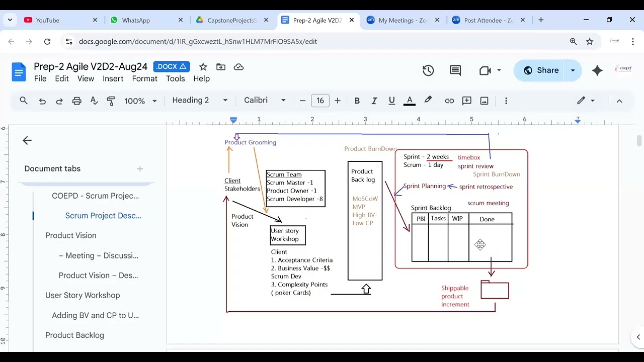Open the Meet camera dropdown arrow
Image resolution: width=644 pixels, height=362 pixels.
pyautogui.click(x=499, y=71)
